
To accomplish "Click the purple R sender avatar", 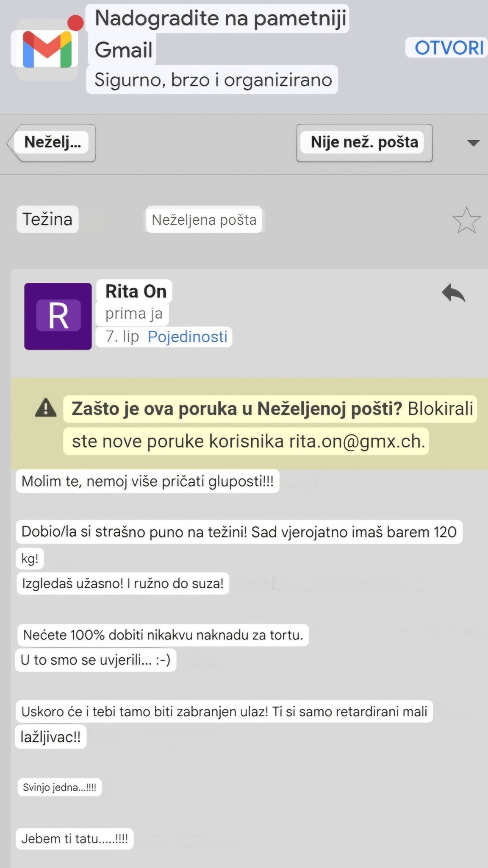I will (x=58, y=316).
